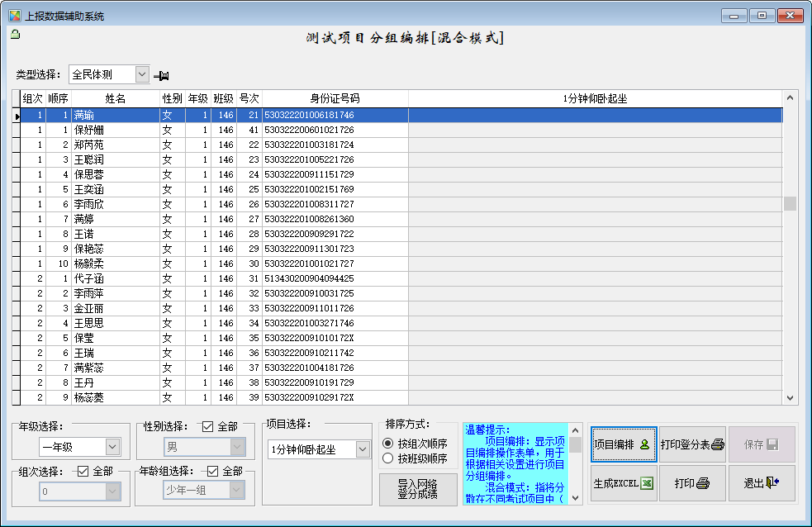Uncheck 全部 checkbox for 组次选择
This screenshot has width=812, height=527.
click(83, 471)
